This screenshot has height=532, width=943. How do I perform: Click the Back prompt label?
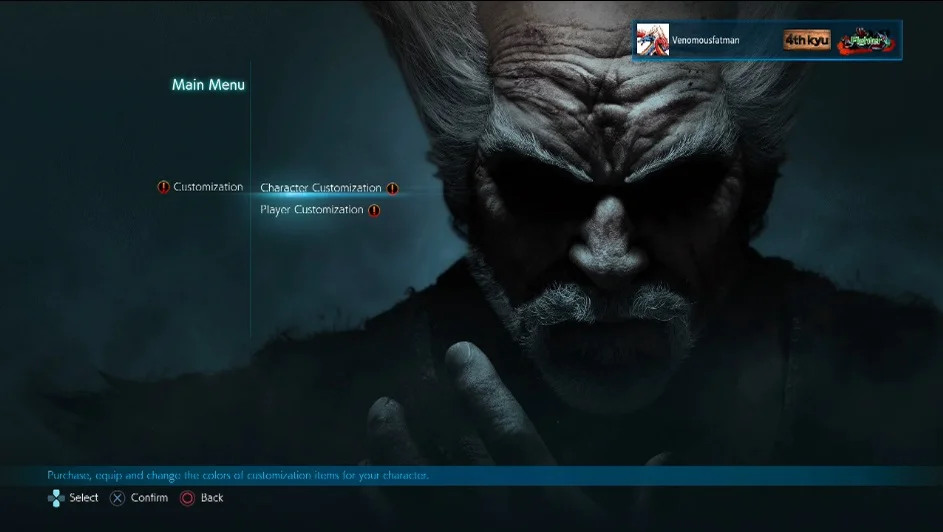pyautogui.click(x=212, y=498)
